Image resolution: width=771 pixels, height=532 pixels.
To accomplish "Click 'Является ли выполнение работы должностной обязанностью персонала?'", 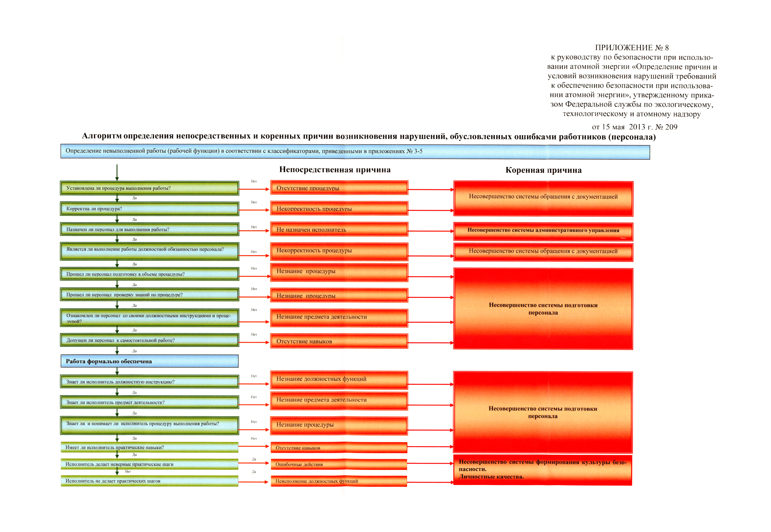I will tap(149, 251).
